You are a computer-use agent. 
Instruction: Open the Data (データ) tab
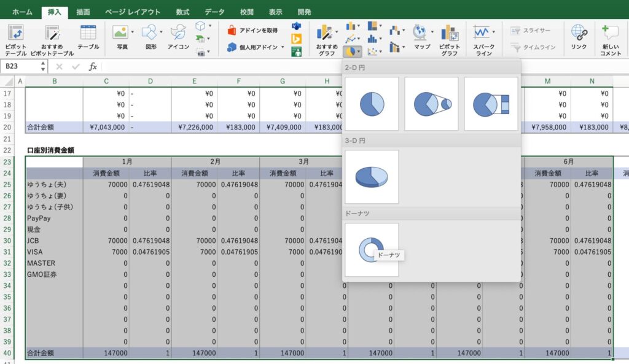214,12
